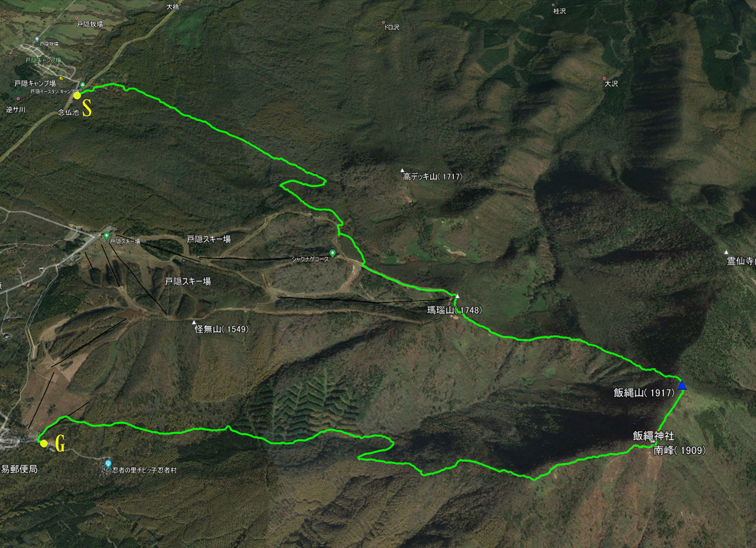Click the 飯縄神社 map label
Screen dimensions: 756x548
coord(653,436)
